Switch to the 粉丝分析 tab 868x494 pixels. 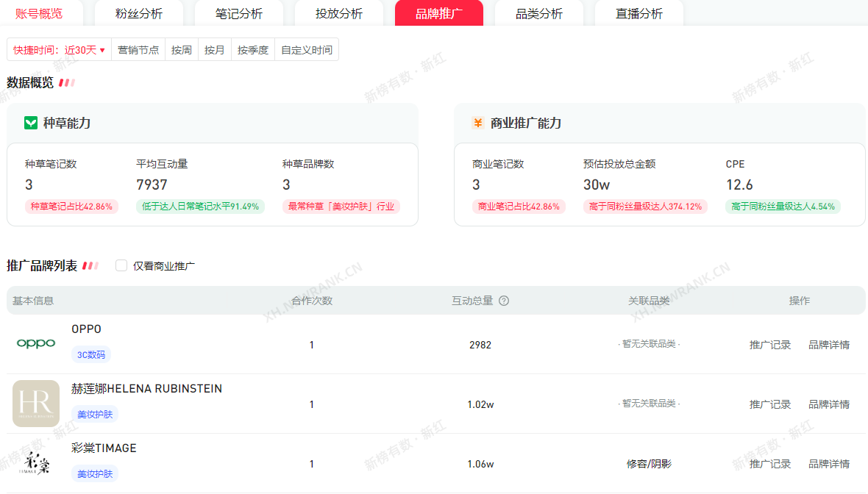pos(139,13)
